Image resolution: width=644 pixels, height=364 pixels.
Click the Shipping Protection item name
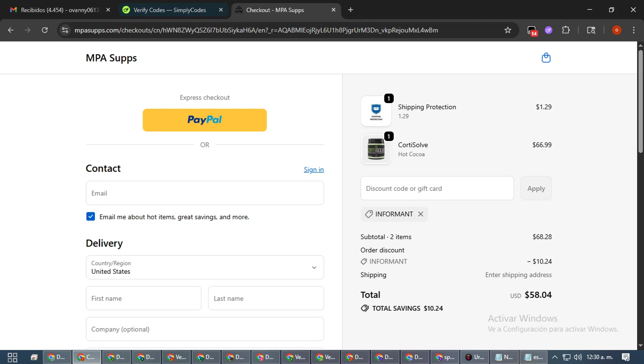(x=427, y=107)
